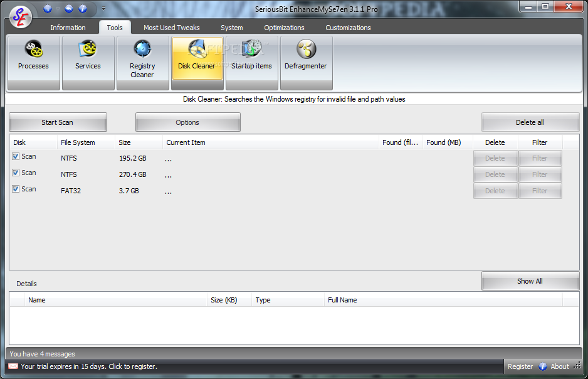Click the Found (fil... column header
The image size is (588, 379).
point(401,142)
